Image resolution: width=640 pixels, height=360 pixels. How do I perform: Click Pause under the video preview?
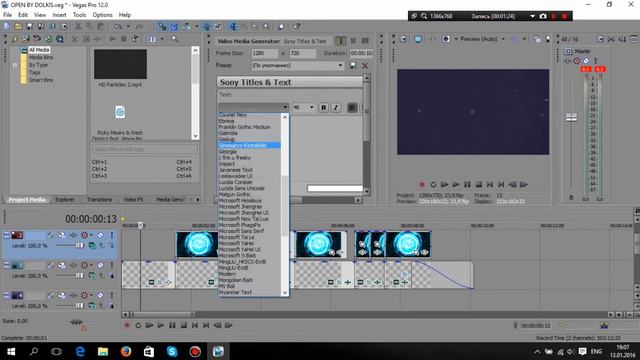pos(467,184)
